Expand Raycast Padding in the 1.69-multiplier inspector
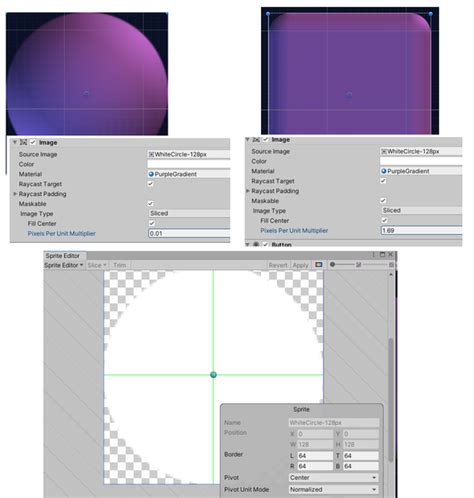 coord(247,191)
